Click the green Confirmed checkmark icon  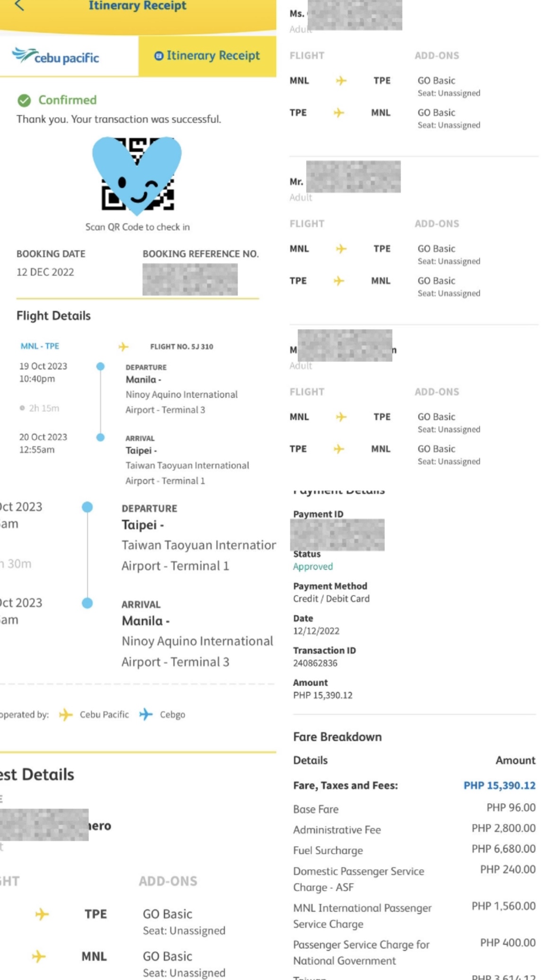click(24, 100)
